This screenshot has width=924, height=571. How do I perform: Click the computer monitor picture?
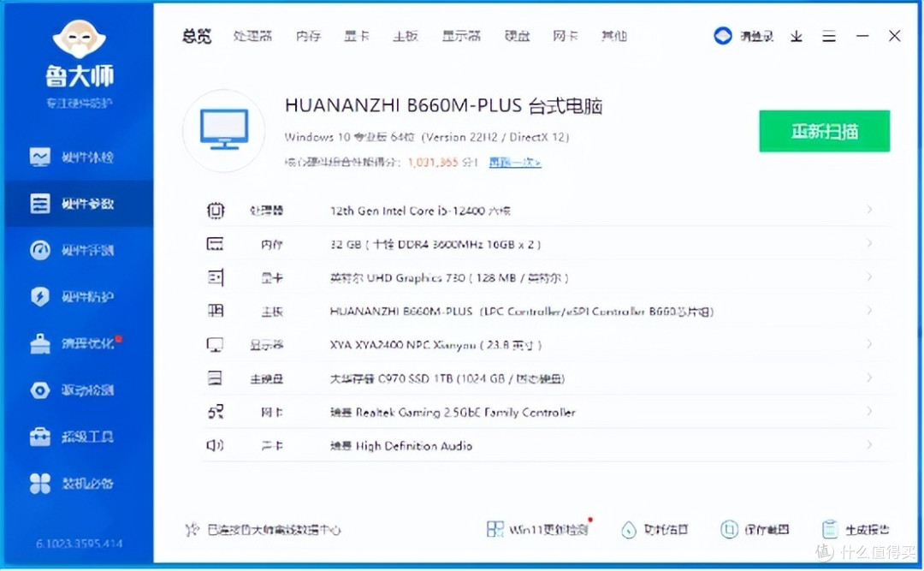tap(224, 130)
